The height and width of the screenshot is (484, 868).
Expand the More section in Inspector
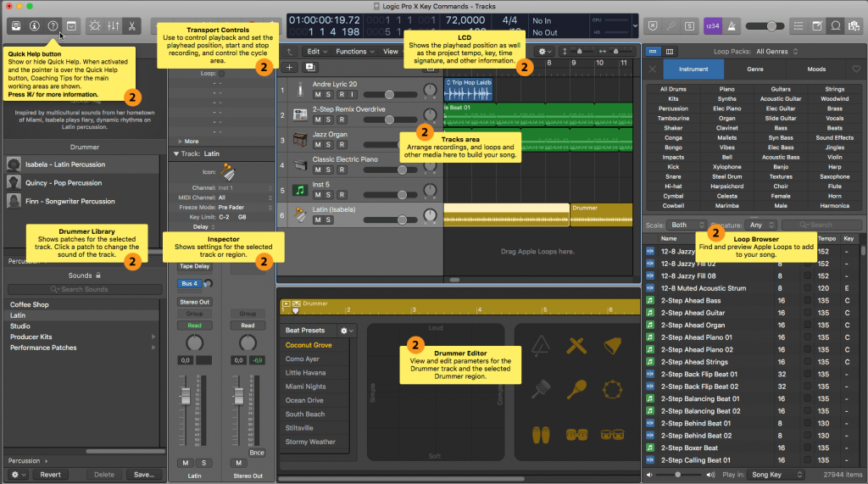coord(180,142)
